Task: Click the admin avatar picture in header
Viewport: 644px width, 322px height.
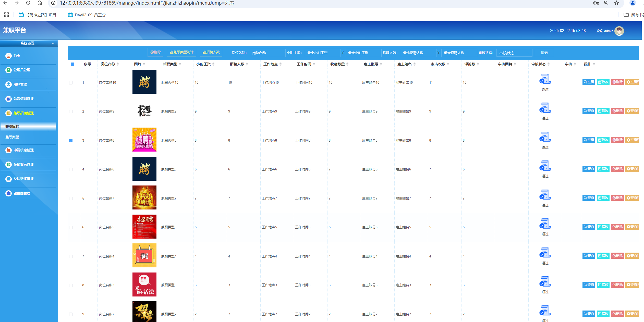Action: coord(619,31)
